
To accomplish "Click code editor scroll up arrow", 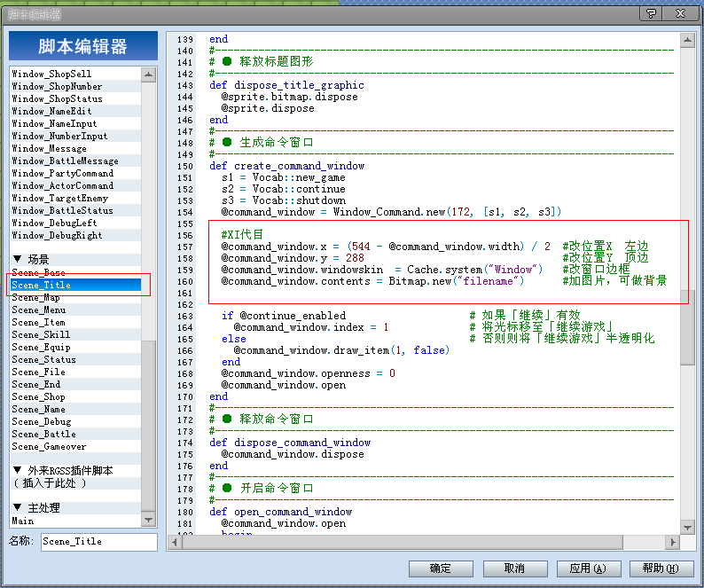I will click(687, 41).
